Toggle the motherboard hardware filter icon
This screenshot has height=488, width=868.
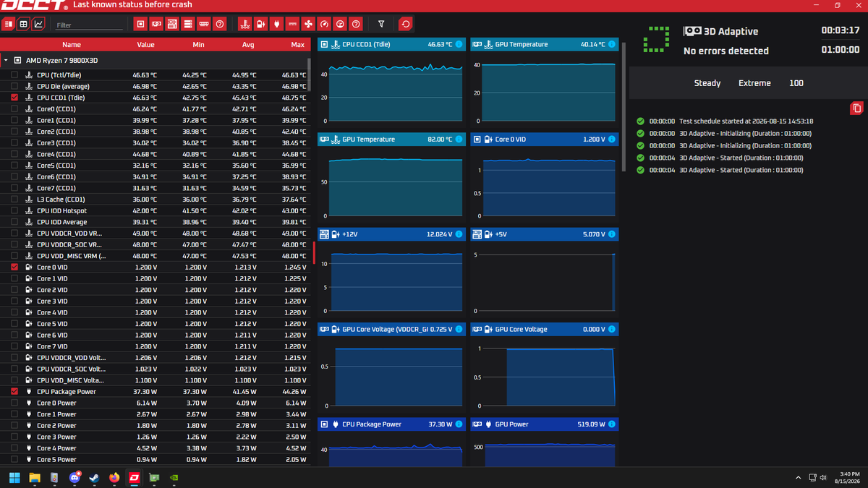(172, 24)
